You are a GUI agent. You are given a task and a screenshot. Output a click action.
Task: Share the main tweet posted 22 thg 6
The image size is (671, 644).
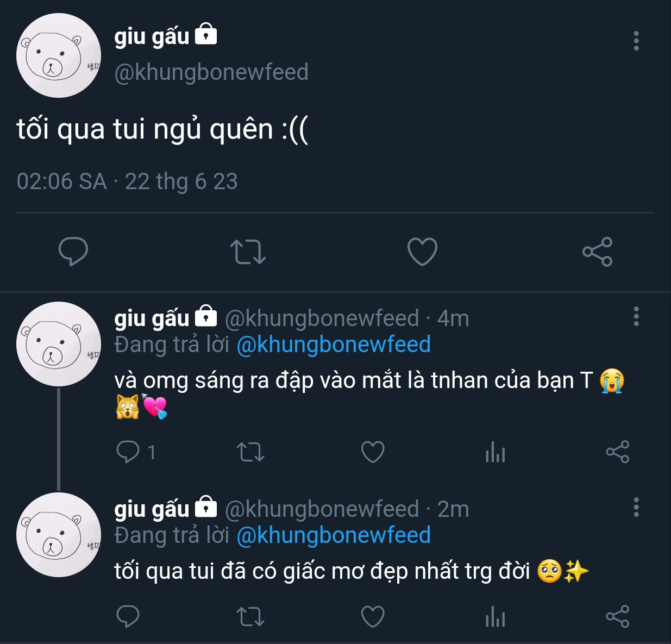[597, 252]
